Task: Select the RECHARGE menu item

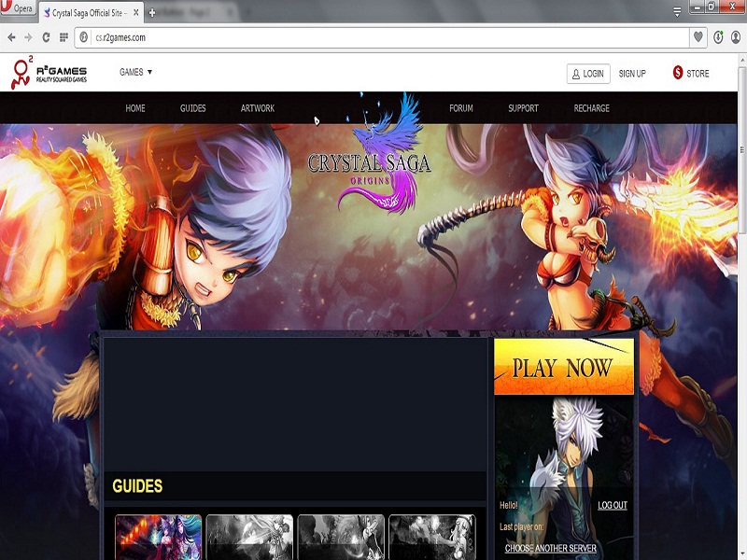Action: 592,108
